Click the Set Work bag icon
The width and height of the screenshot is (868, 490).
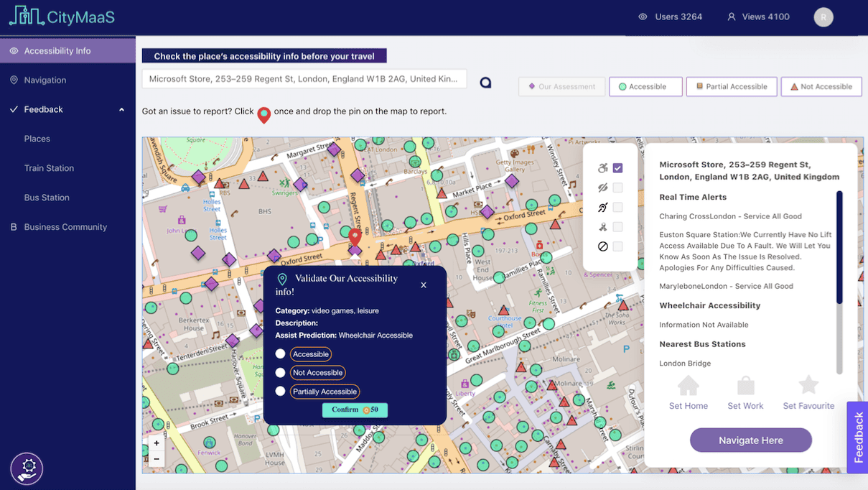click(746, 386)
